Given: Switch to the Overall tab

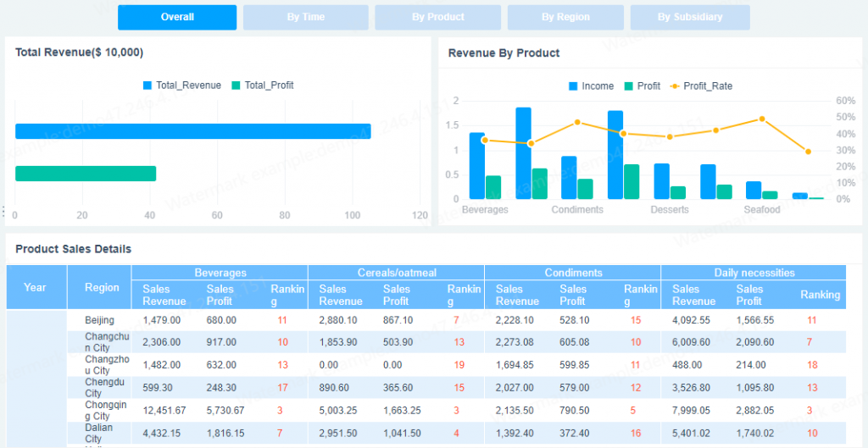Looking at the screenshot, I should [177, 17].
